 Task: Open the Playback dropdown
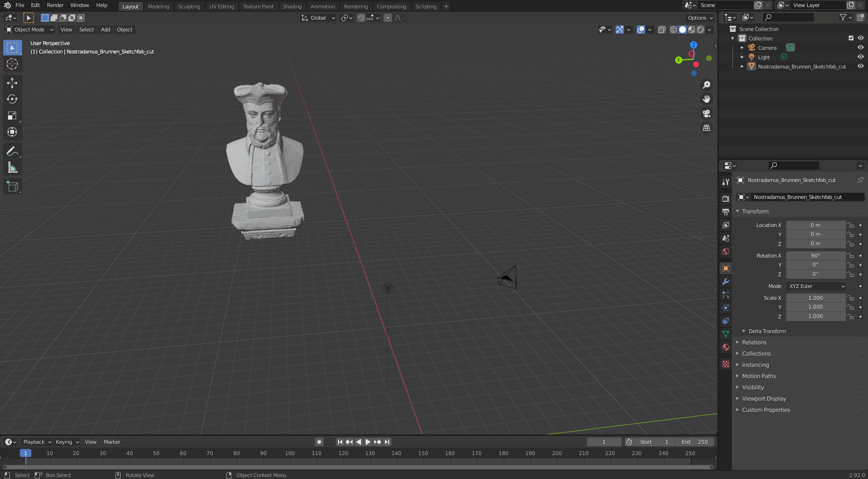pyautogui.click(x=37, y=442)
